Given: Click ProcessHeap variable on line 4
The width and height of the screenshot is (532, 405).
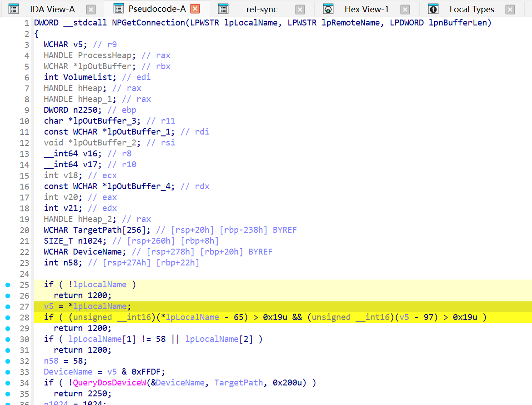Looking at the screenshot, I should (x=105, y=55).
